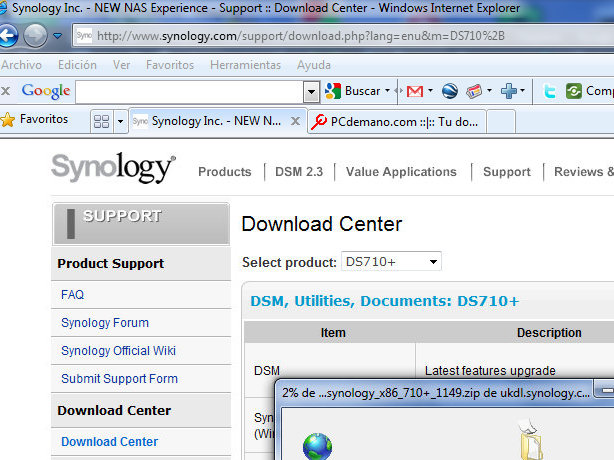Open the Gmail icon dropdown arrow
Viewport: 614px width, 460px height.
point(430,90)
